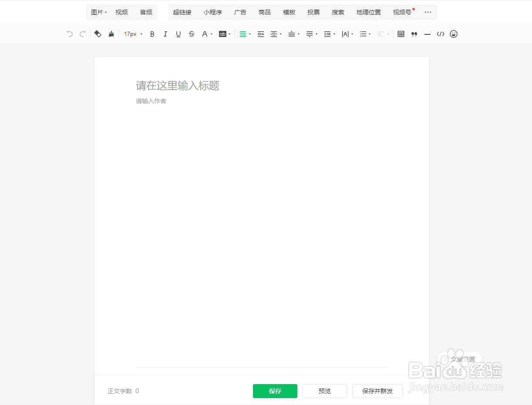Open the font color dropdown

207,33
